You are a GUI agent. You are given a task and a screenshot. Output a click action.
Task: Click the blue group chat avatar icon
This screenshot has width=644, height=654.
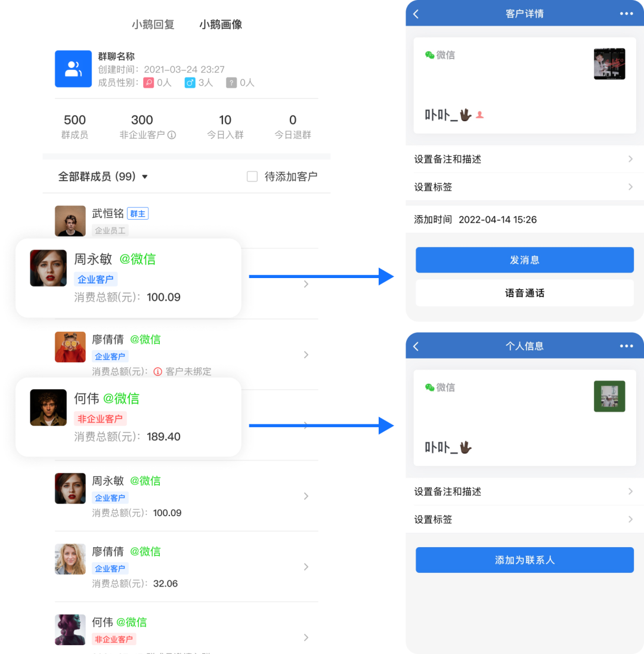(x=73, y=69)
